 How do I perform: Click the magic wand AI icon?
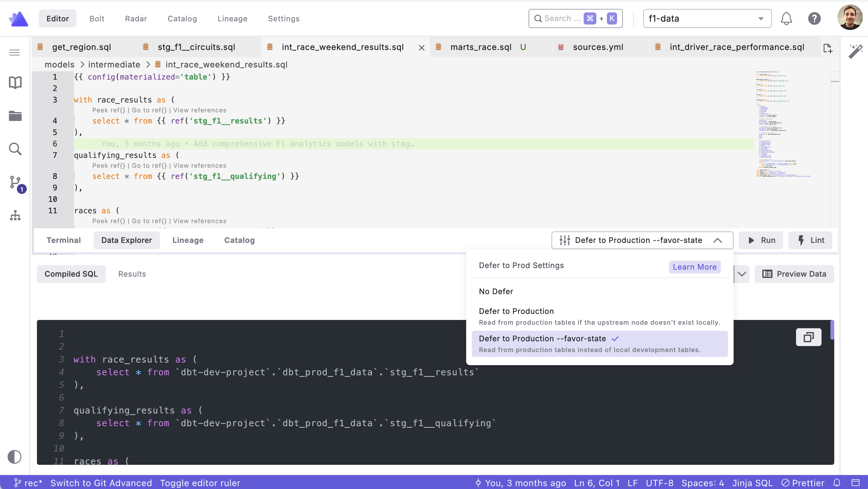855,52
